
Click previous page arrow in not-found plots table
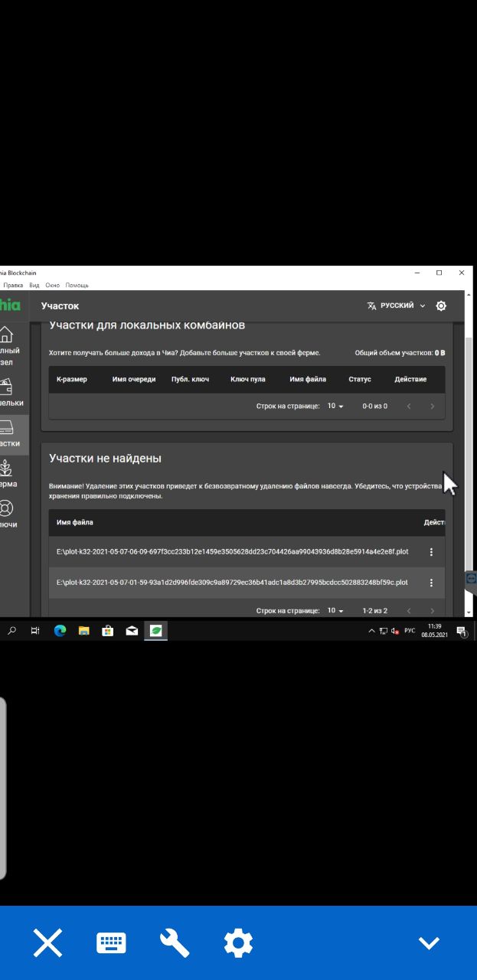(409, 611)
